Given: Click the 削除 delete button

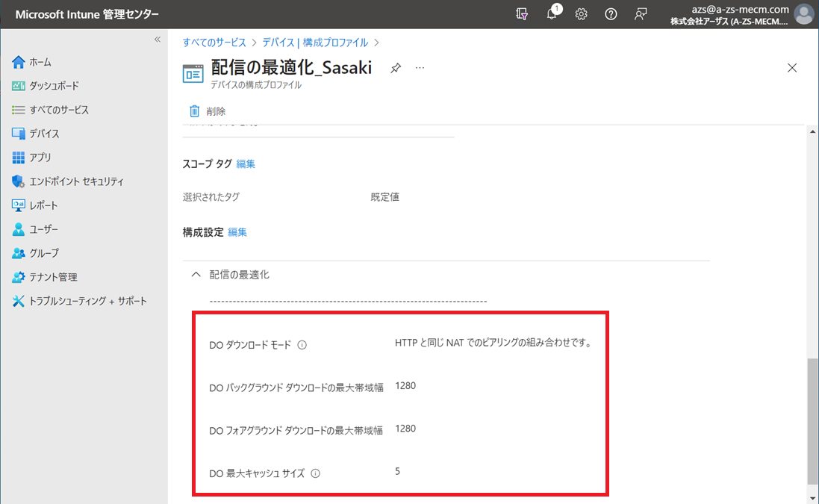Looking at the screenshot, I should (x=208, y=111).
